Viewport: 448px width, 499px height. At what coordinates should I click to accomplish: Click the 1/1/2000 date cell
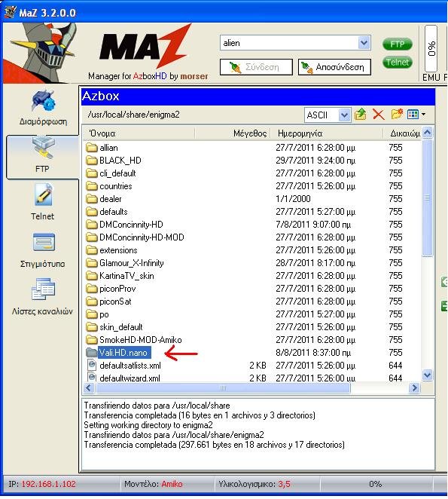coord(293,199)
